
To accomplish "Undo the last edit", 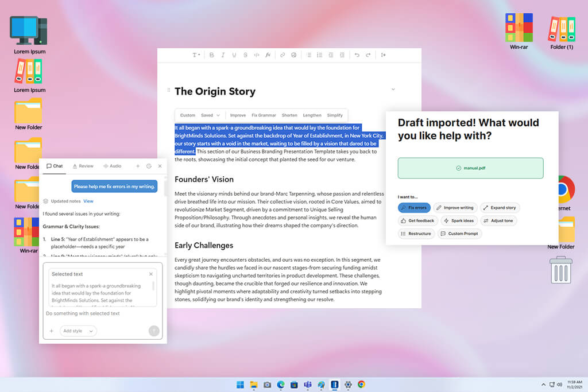I will [357, 55].
